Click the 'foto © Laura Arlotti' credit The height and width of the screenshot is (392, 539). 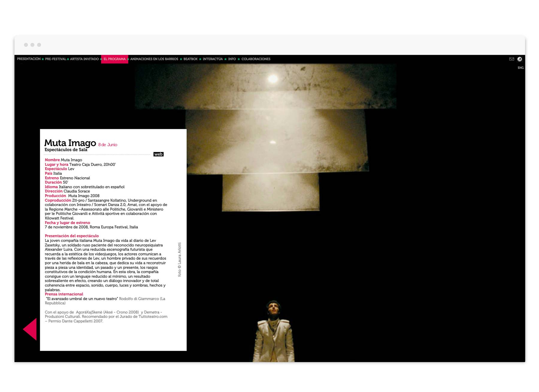[179, 259]
